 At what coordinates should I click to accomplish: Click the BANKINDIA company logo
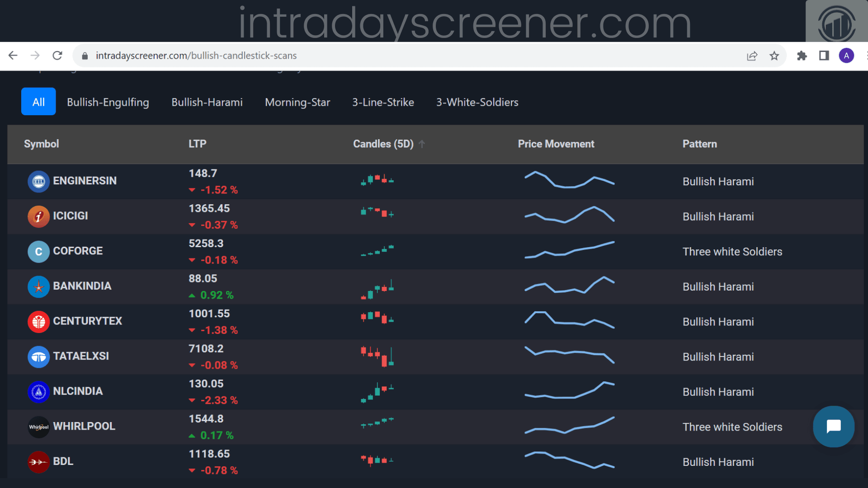point(38,286)
